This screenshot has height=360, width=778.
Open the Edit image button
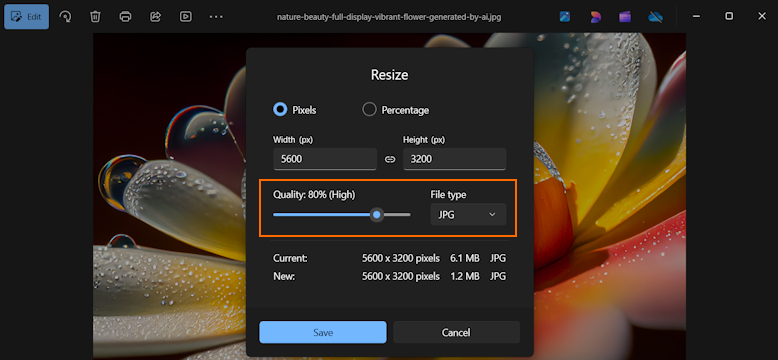click(26, 16)
